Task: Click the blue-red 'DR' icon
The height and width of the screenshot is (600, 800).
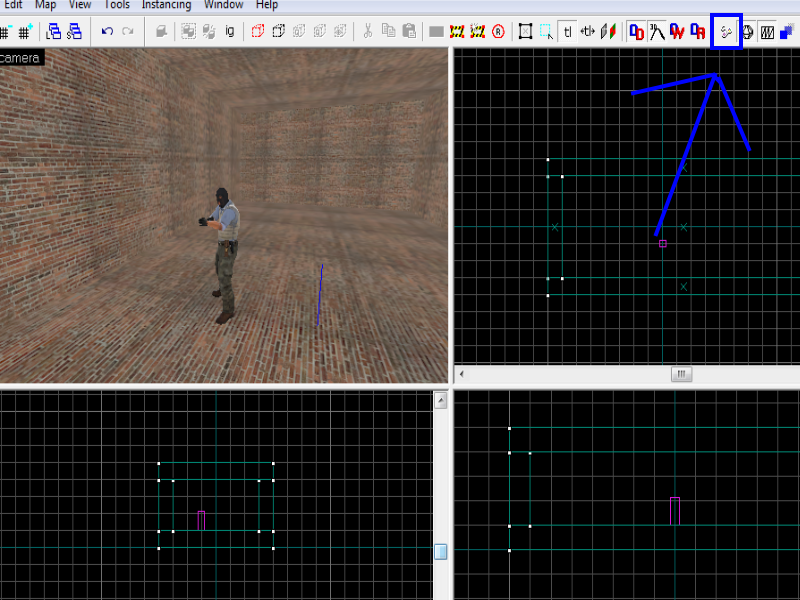Action: (x=697, y=32)
